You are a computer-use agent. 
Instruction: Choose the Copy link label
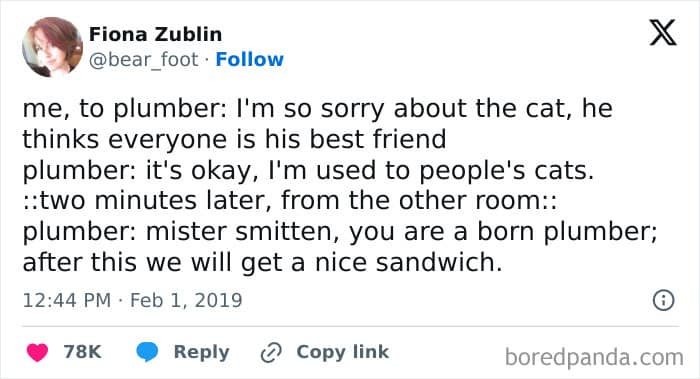click(342, 352)
